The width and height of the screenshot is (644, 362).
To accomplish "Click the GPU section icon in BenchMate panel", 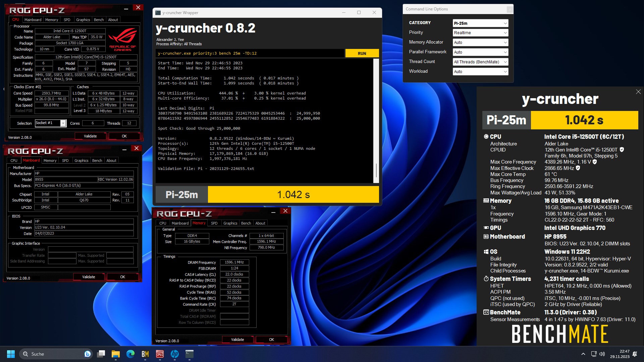I will tap(486, 228).
